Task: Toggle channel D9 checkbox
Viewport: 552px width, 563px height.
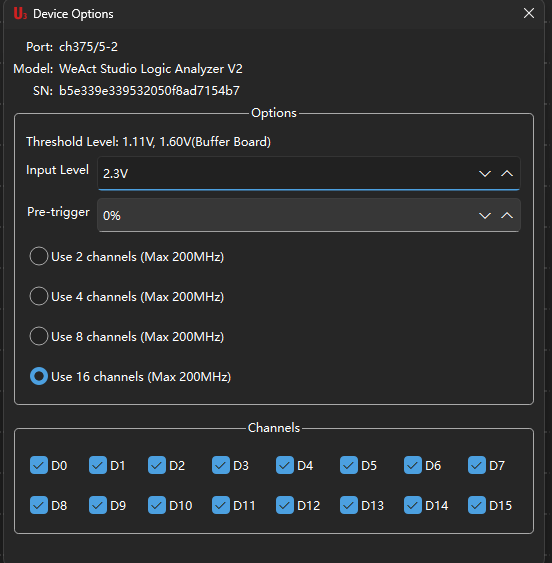Action: [x=98, y=505]
